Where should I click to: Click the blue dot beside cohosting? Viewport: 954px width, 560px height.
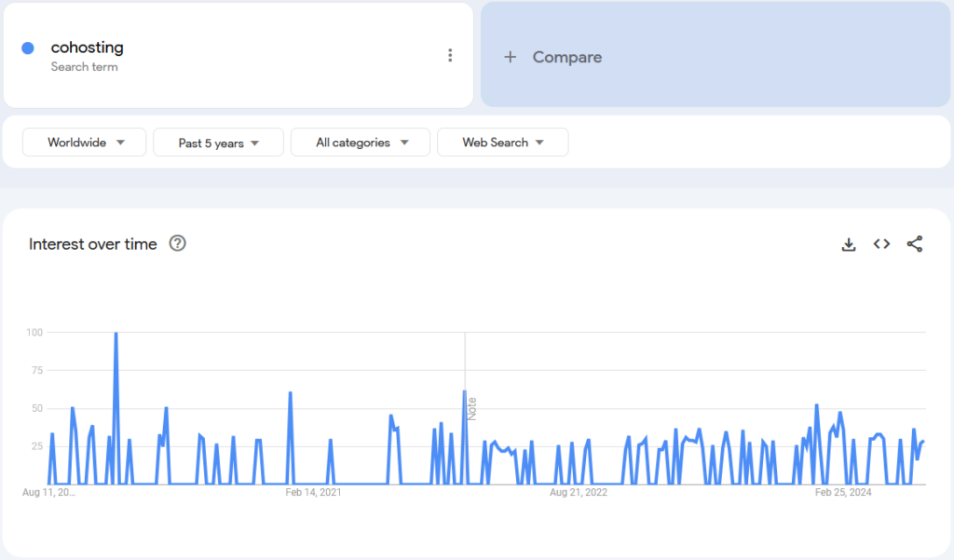tap(28, 48)
